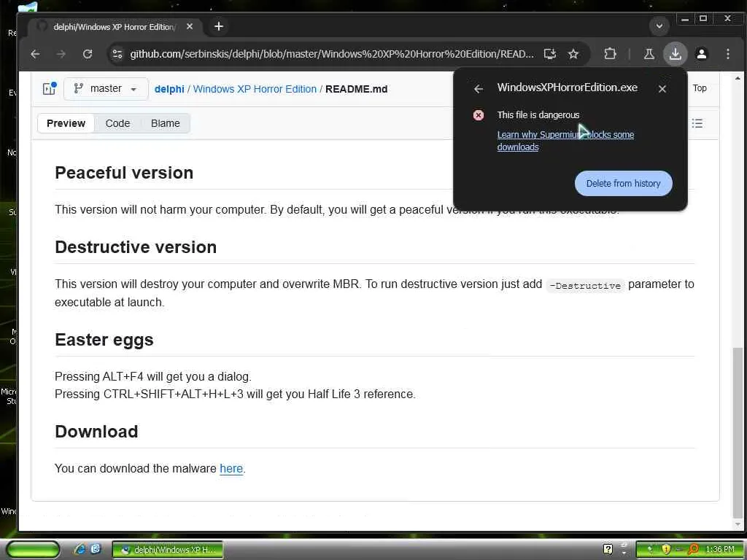This screenshot has height=560, width=747.
Task: Open the site information icon in address bar
Action: 117,54
